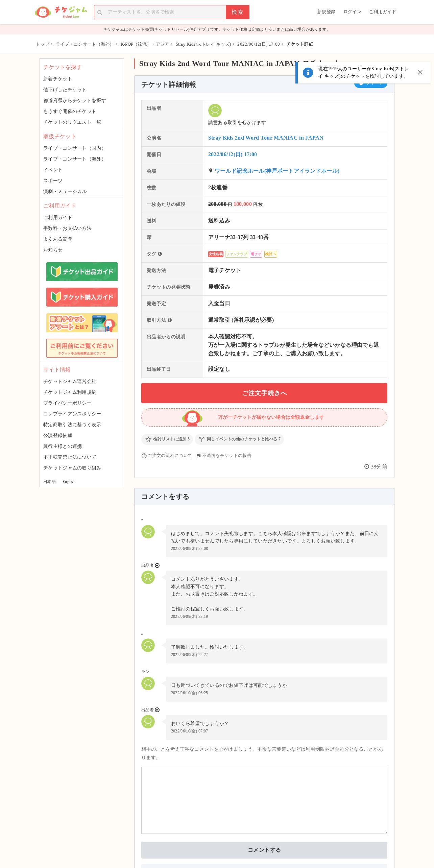
Task: Click into the comment text area
Action: tap(264, 800)
